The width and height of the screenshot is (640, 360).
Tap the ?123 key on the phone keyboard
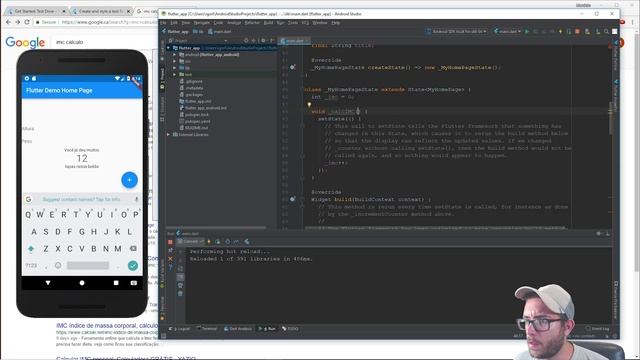coord(31,266)
